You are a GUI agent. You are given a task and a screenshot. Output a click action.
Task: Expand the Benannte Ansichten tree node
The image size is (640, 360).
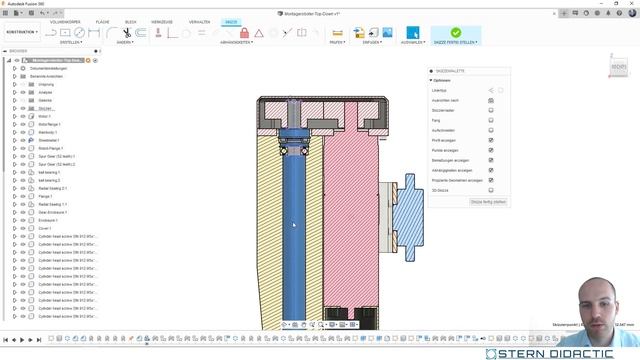click(x=15, y=76)
